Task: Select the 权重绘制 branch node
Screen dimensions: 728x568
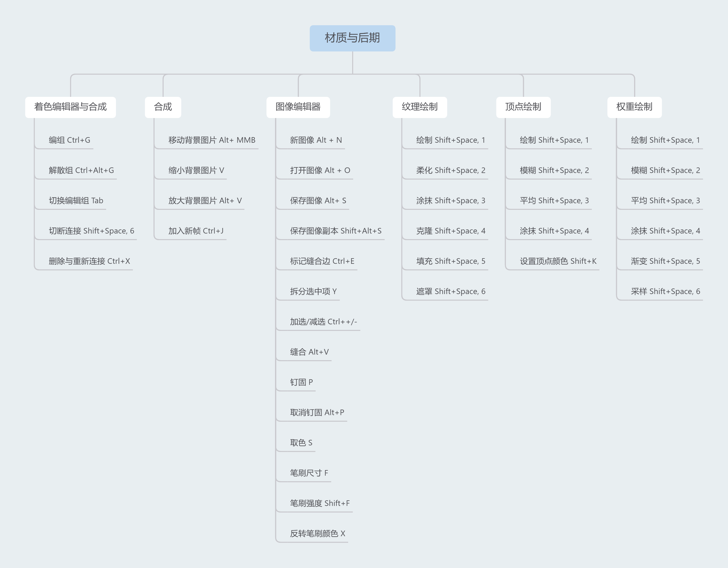Action: [634, 107]
